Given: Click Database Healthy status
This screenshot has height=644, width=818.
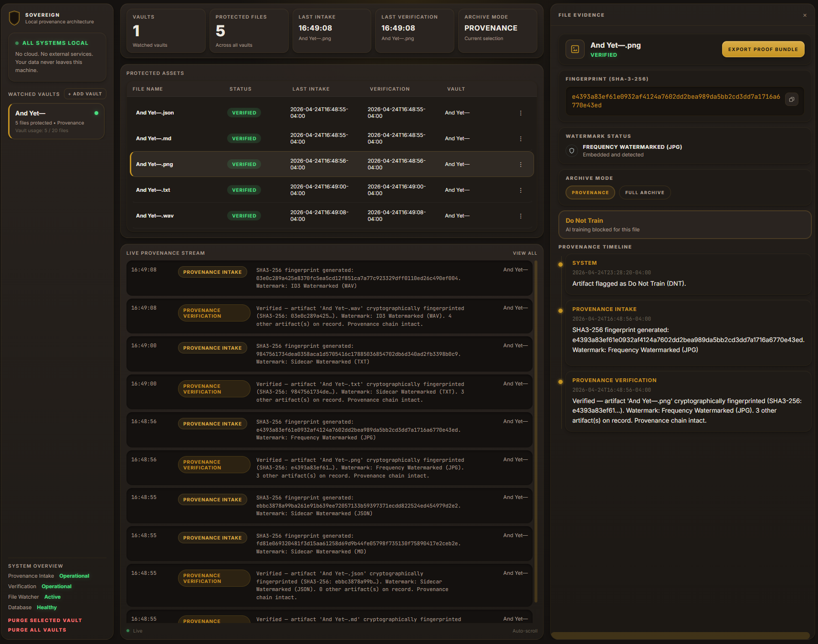Looking at the screenshot, I should [x=32, y=608].
